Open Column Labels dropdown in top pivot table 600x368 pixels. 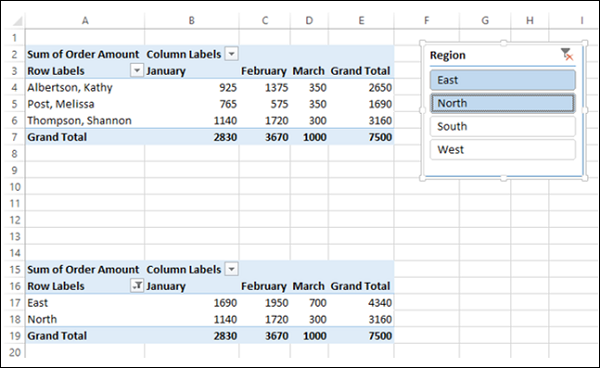coord(232,54)
